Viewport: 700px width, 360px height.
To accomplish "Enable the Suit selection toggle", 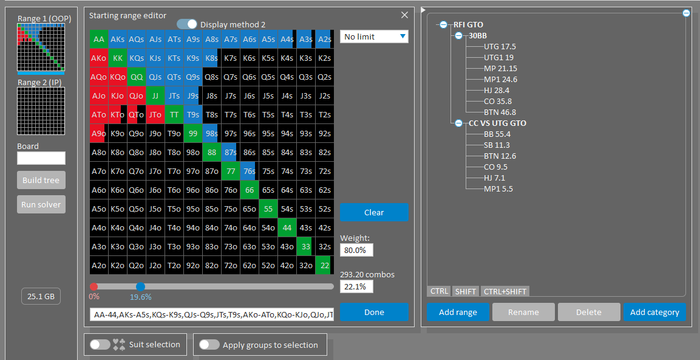I will tap(100, 345).
